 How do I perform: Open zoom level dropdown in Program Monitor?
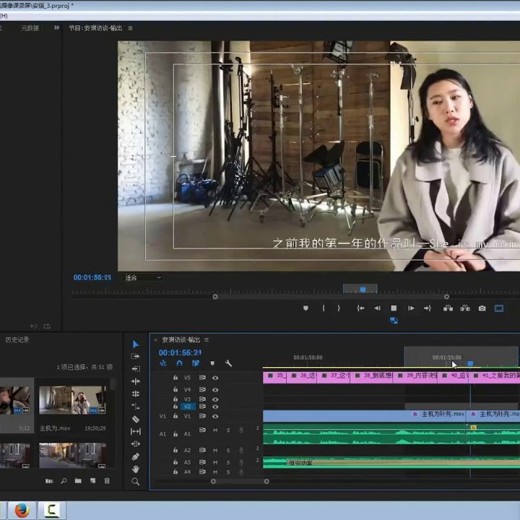tap(143, 277)
